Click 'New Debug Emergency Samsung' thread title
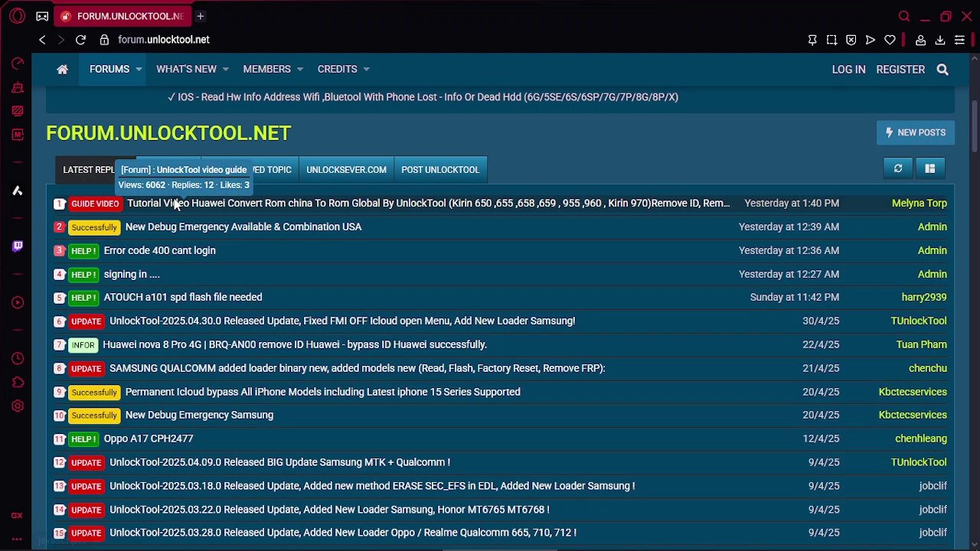The width and height of the screenshot is (980, 551). (199, 415)
